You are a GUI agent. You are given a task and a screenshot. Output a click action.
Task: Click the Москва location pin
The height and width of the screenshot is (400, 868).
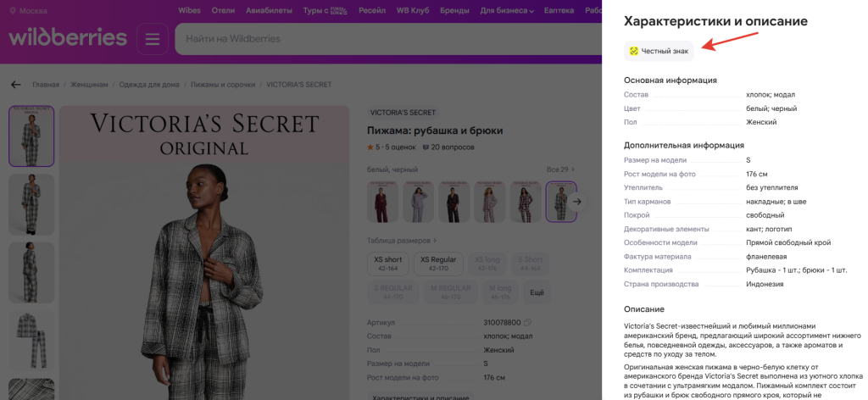(x=13, y=10)
